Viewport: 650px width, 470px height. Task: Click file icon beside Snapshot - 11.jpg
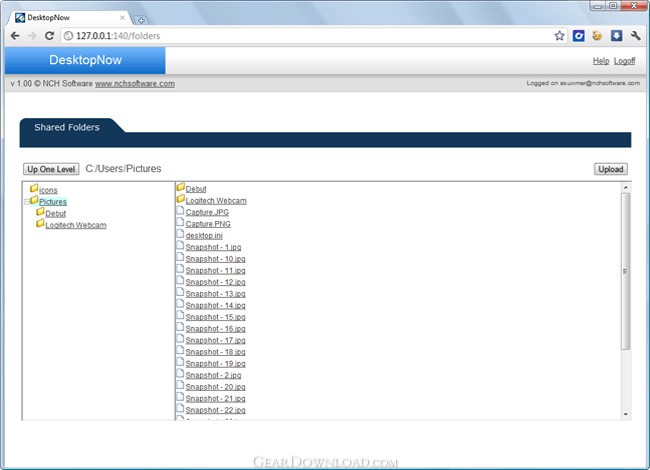tap(180, 269)
